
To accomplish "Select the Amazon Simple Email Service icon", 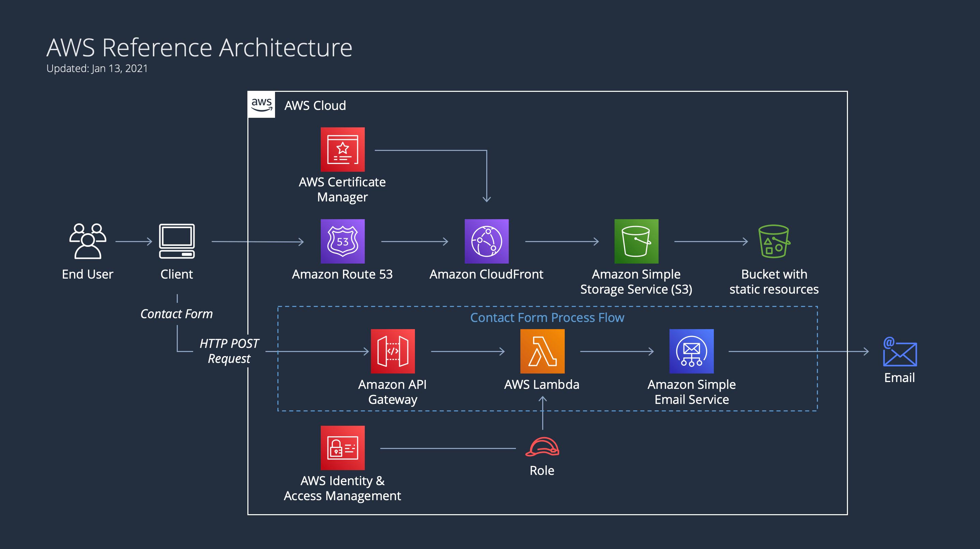I will pyautogui.click(x=691, y=351).
